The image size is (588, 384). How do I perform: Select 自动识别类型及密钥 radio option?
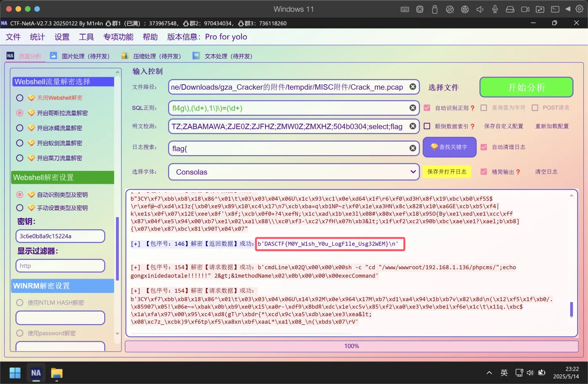click(20, 194)
